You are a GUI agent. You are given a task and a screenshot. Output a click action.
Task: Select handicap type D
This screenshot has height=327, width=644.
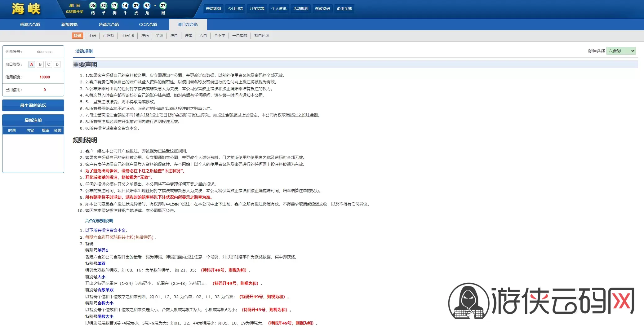57,64
